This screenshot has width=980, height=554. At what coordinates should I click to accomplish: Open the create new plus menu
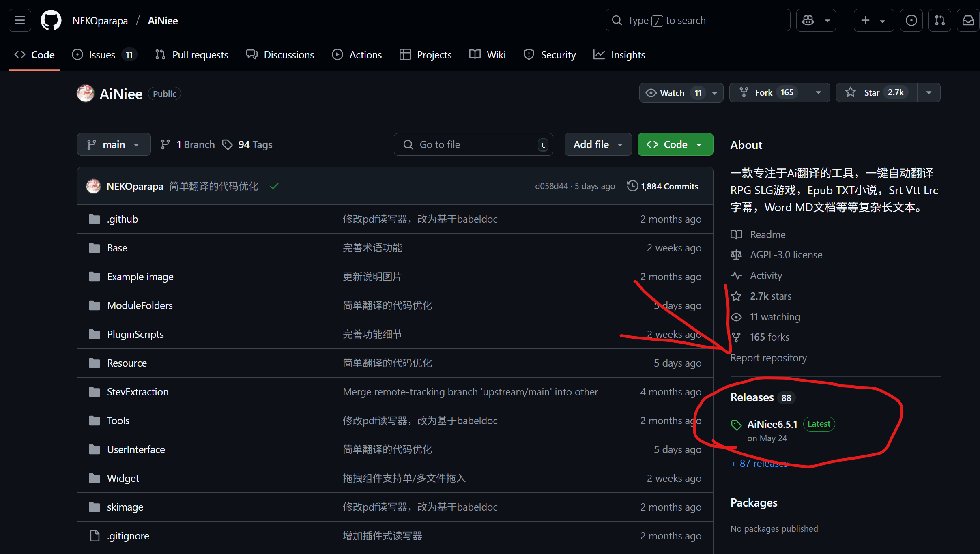coord(874,20)
